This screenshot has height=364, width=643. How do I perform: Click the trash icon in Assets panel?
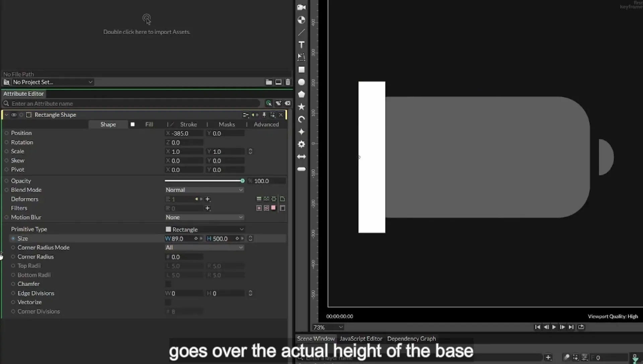click(x=288, y=82)
